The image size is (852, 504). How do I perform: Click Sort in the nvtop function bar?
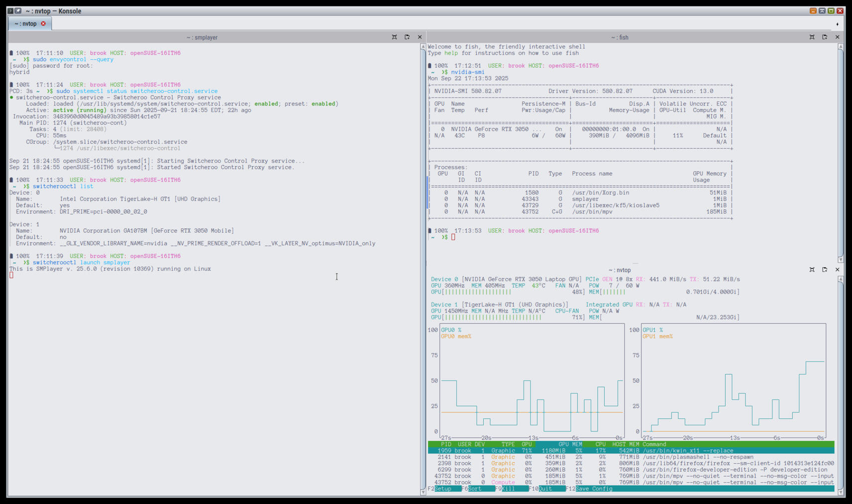pyautogui.click(x=474, y=489)
